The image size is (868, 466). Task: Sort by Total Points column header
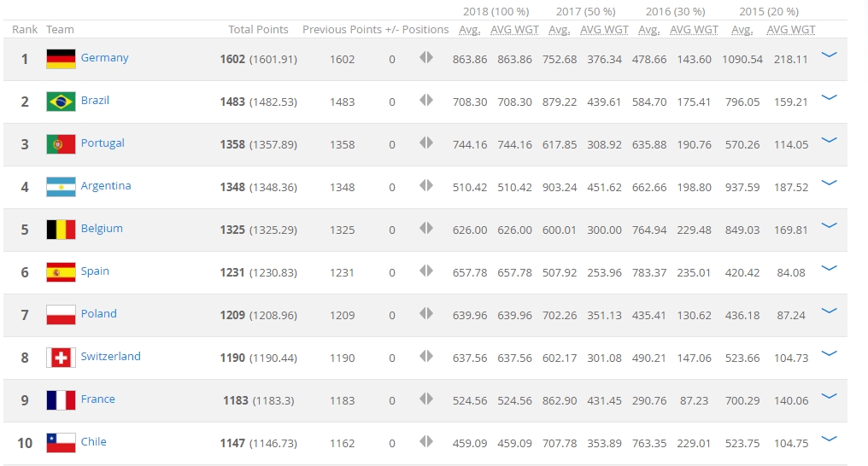tap(259, 29)
